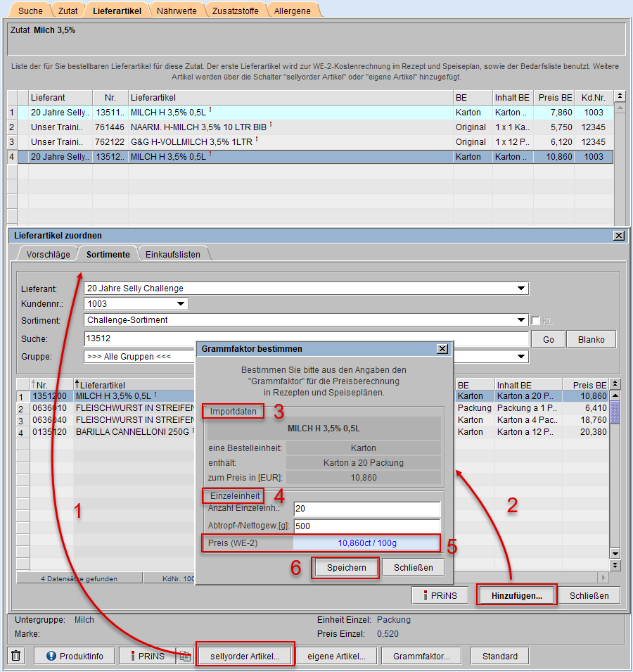Click the Abtropf-/Nettogew. input field
The image size is (633, 672).
tap(366, 526)
